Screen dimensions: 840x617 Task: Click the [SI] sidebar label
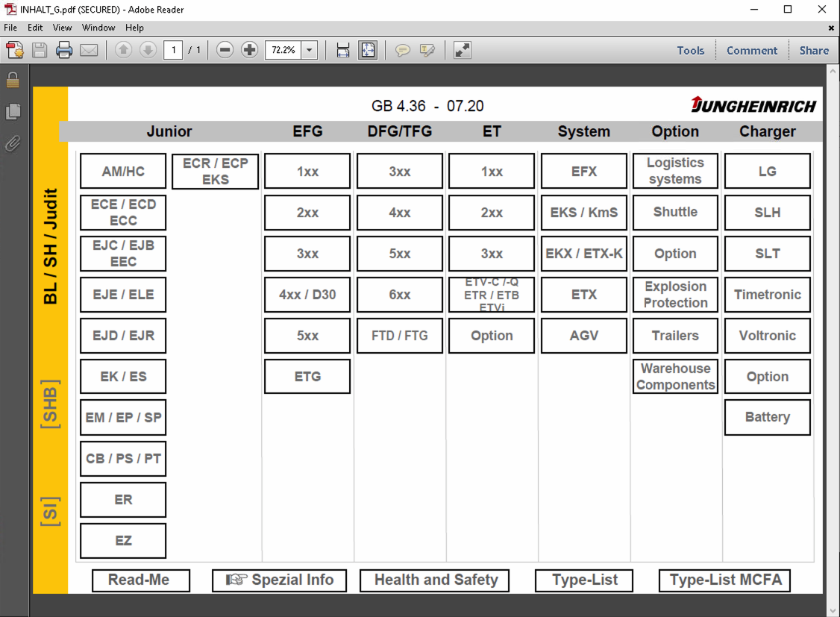pos(51,512)
